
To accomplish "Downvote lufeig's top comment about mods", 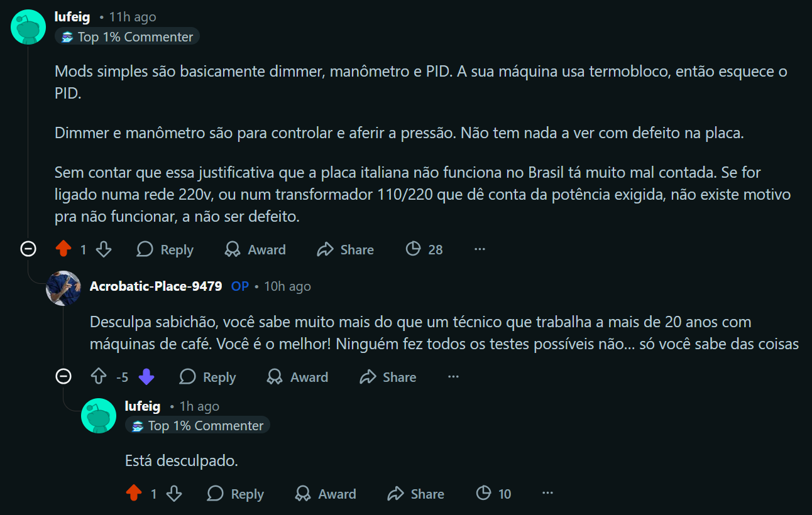I will [x=104, y=249].
